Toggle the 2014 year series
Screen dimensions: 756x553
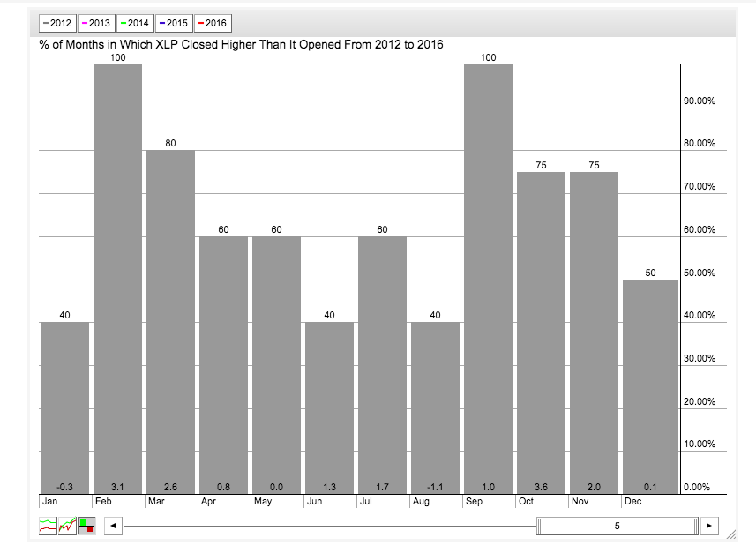pos(135,23)
